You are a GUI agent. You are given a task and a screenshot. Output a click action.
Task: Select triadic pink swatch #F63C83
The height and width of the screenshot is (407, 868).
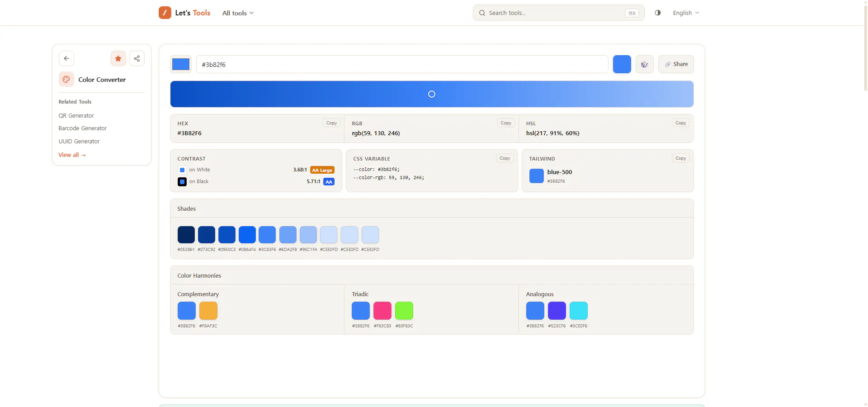tap(382, 311)
